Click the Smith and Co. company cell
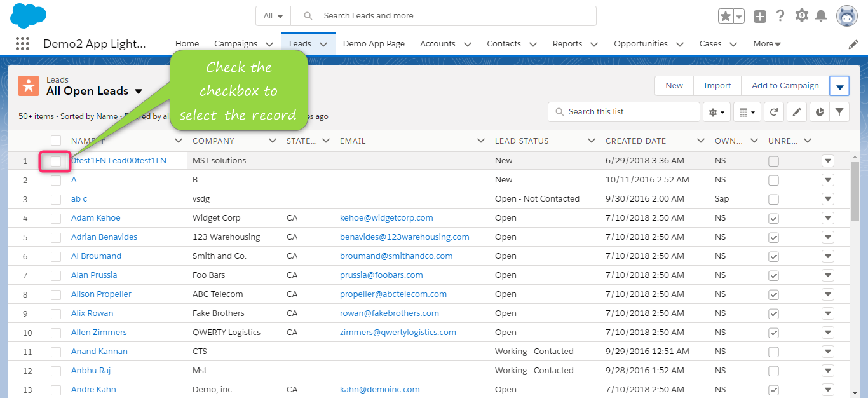Image resolution: width=868 pixels, height=398 pixels. tap(219, 256)
